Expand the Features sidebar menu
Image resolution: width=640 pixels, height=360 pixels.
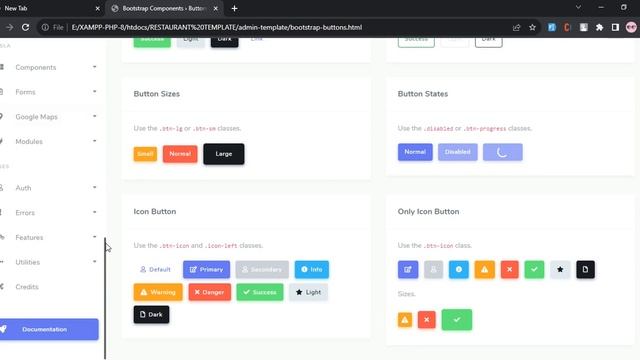49,237
